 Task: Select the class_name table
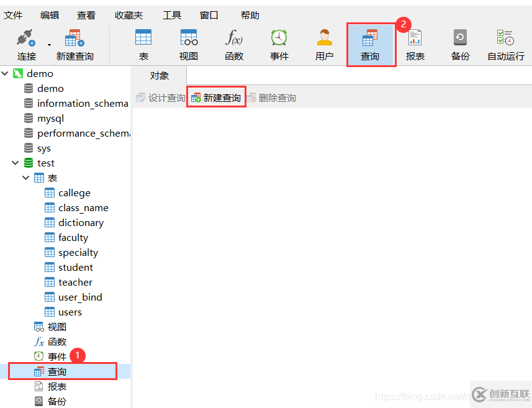(77, 208)
